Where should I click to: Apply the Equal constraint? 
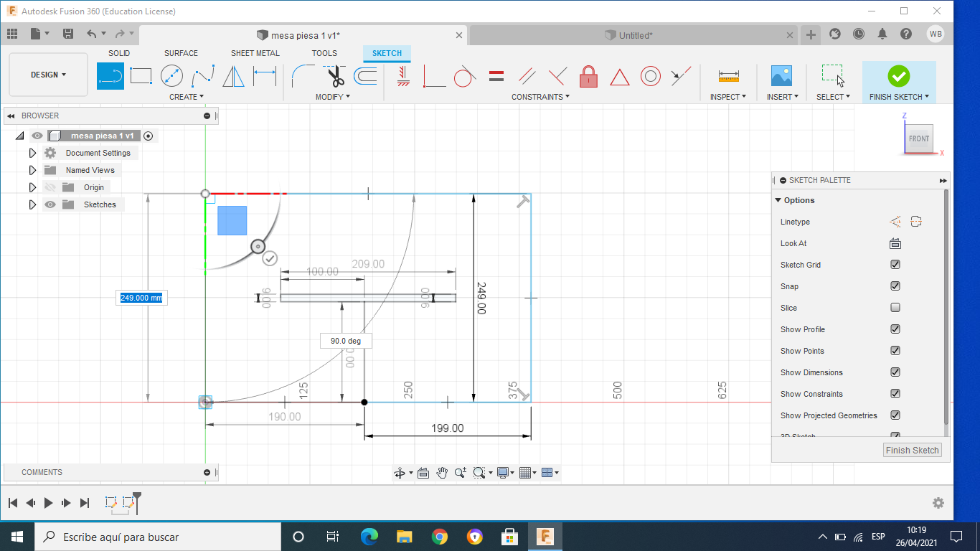click(x=496, y=75)
